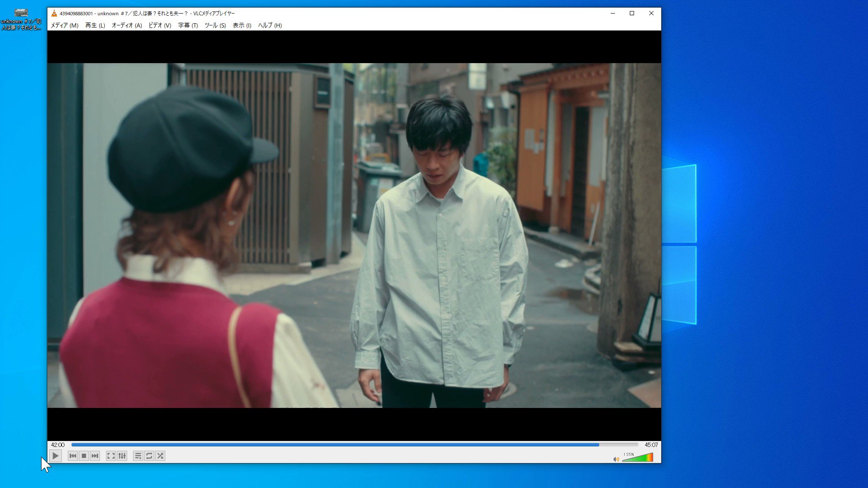Skip to the next media item
The height and width of the screenshot is (488, 868).
(x=95, y=456)
